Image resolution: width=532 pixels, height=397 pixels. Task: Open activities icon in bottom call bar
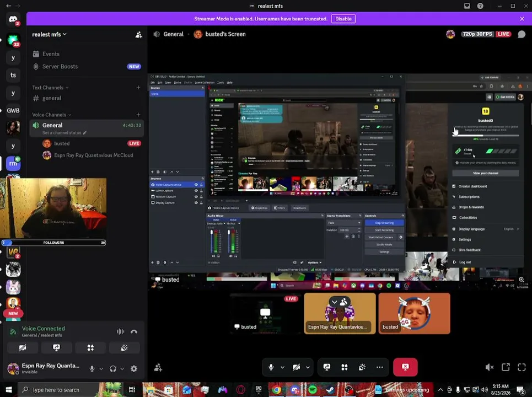pyautogui.click(x=345, y=367)
